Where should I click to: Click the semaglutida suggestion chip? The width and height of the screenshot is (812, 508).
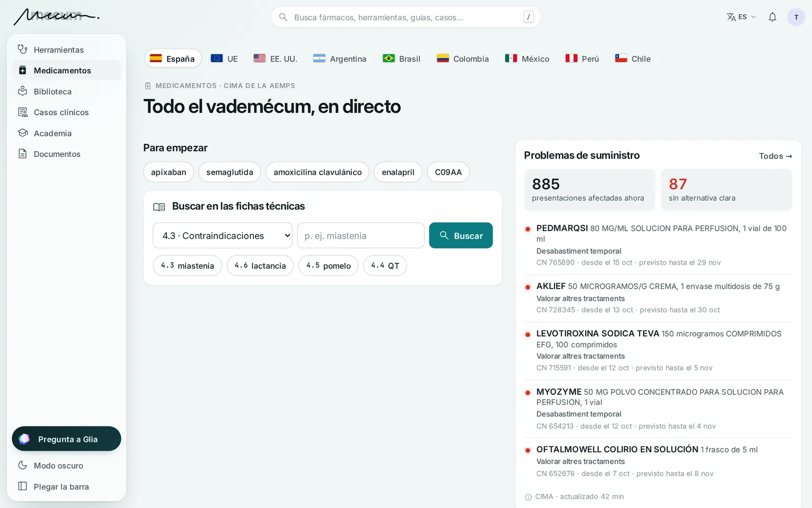(230, 172)
